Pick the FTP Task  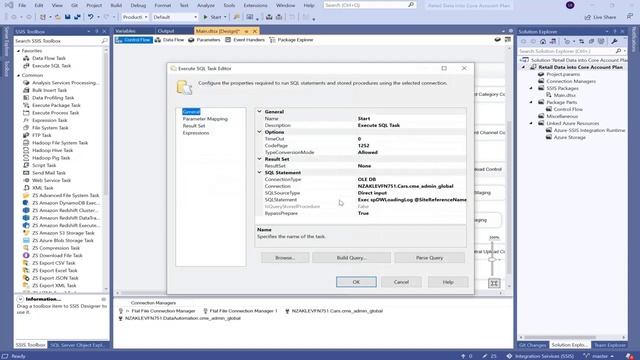(42, 135)
